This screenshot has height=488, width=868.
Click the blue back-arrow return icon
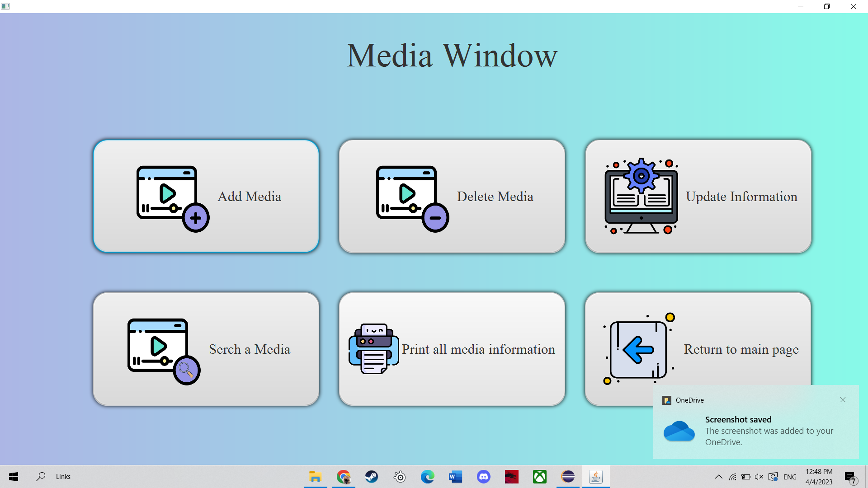[x=639, y=349]
